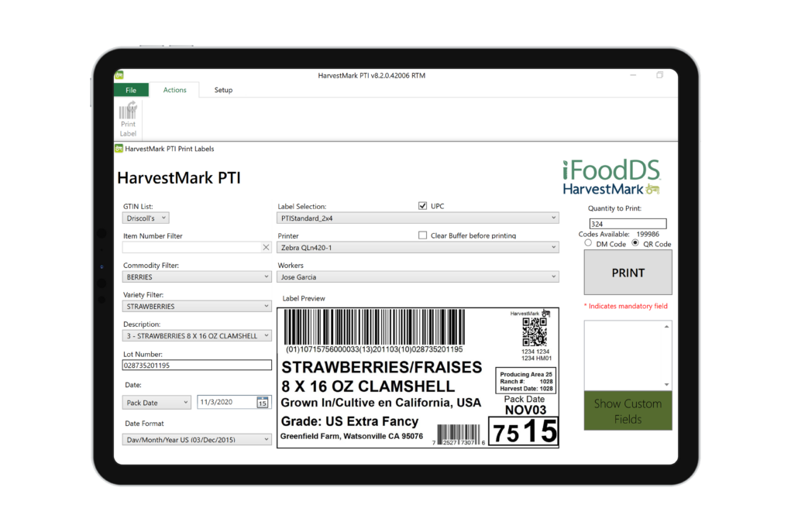
Task: Click the QR code in label preview
Action: 535,331
